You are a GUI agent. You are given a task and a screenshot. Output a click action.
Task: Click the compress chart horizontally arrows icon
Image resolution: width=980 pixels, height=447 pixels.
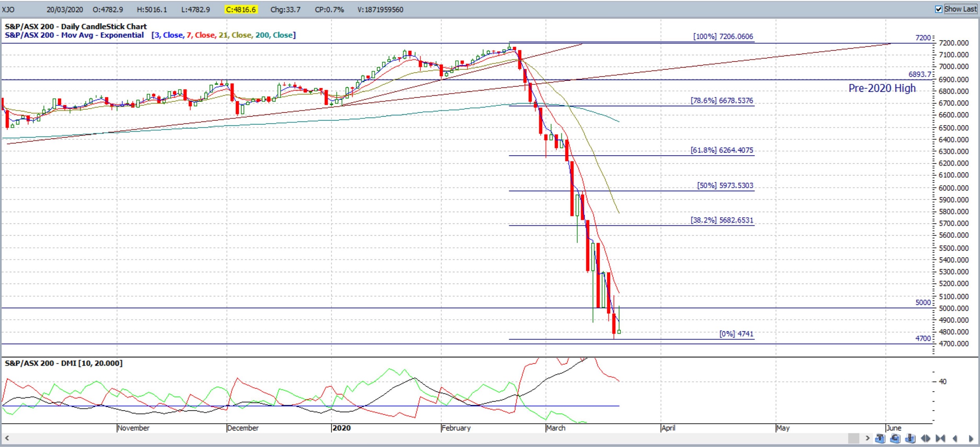pos(940,438)
